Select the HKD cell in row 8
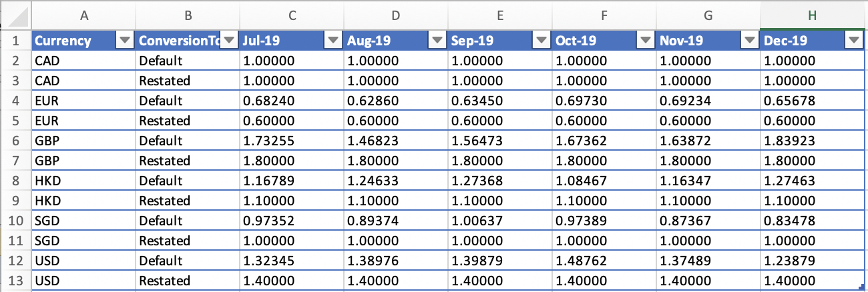 (x=83, y=181)
